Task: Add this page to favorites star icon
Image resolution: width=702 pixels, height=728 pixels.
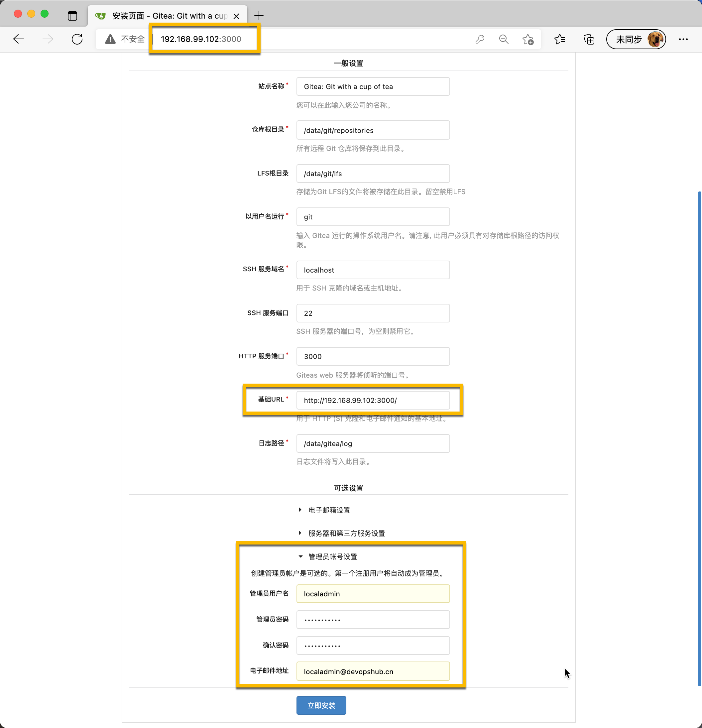Action: (x=527, y=39)
